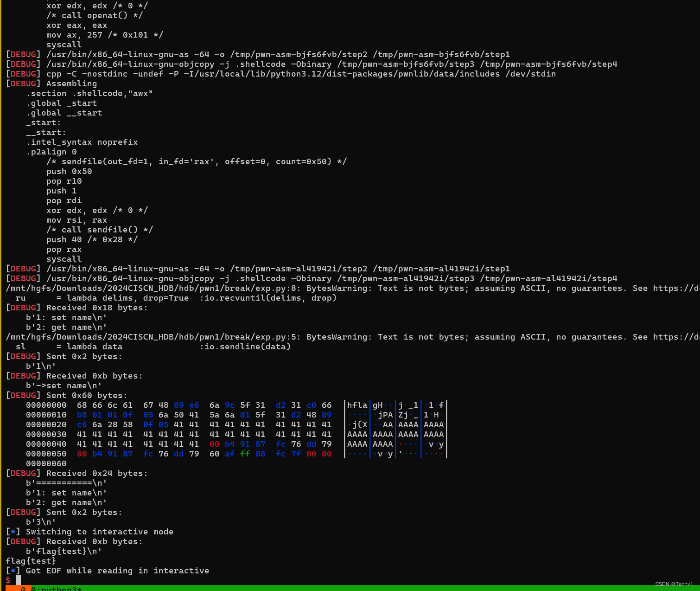Click 'Received 0x24 bytes:' debug line

click(x=76, y=473)
